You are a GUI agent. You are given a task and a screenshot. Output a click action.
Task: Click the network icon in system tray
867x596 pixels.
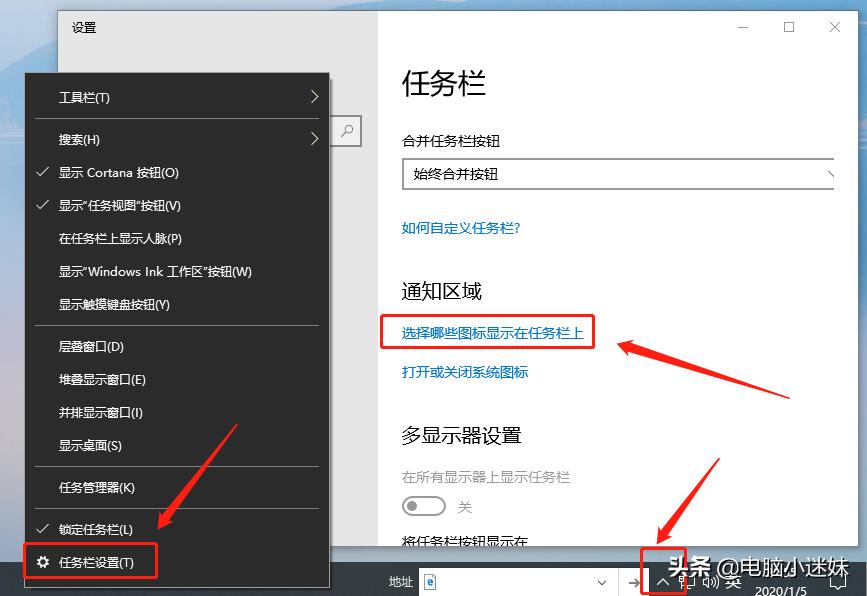coord(683,581)
